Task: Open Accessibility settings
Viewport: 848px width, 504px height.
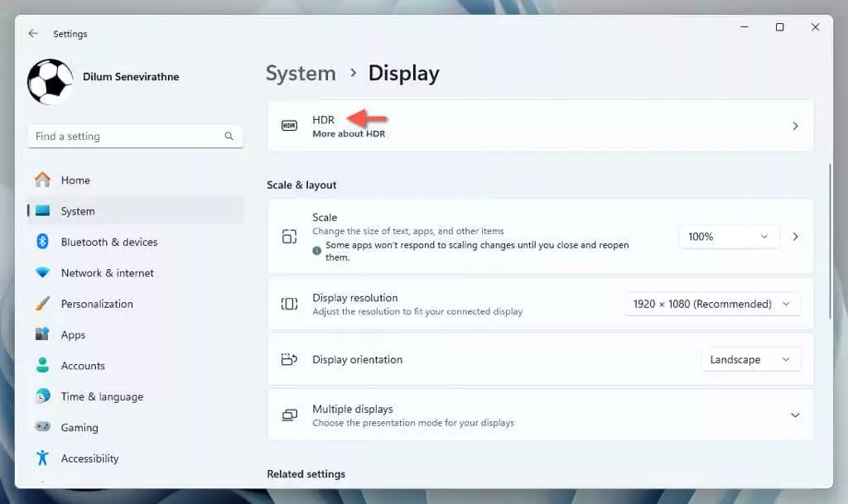Action: 135,458
